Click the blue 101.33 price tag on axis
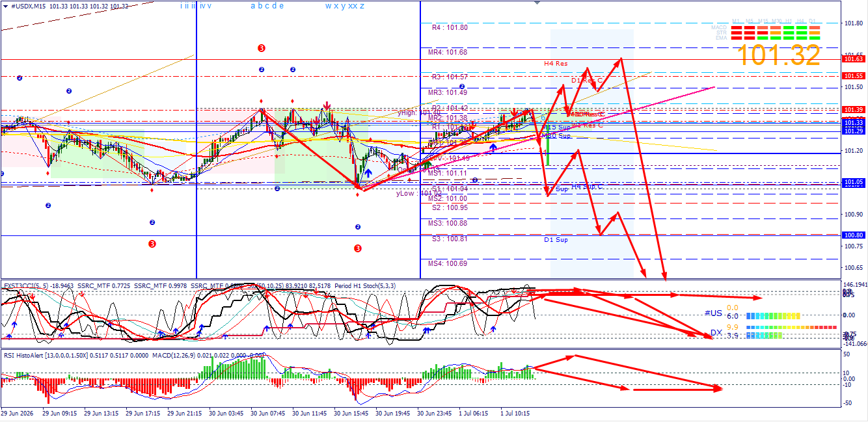This screenshot has width=868, height=422. 854,122
